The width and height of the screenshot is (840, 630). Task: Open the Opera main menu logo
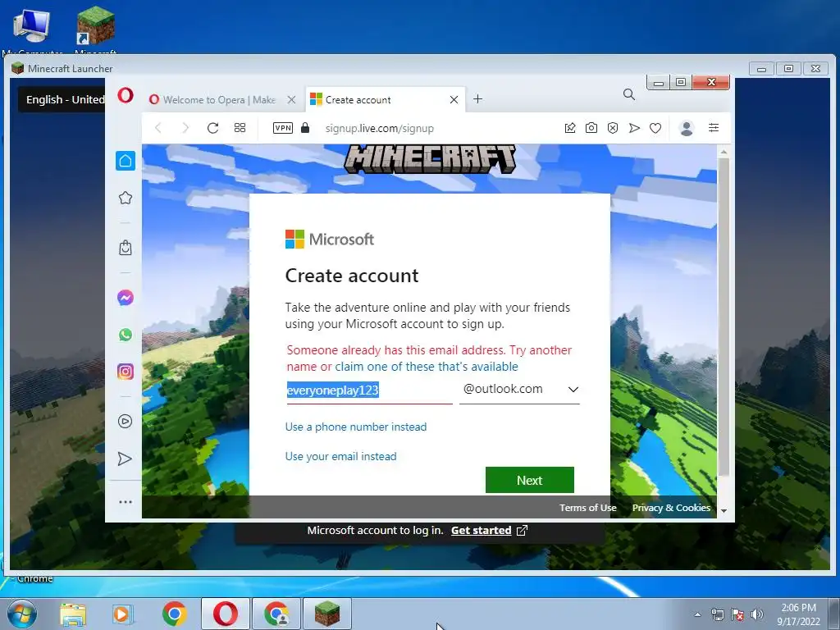click(126, 97)
